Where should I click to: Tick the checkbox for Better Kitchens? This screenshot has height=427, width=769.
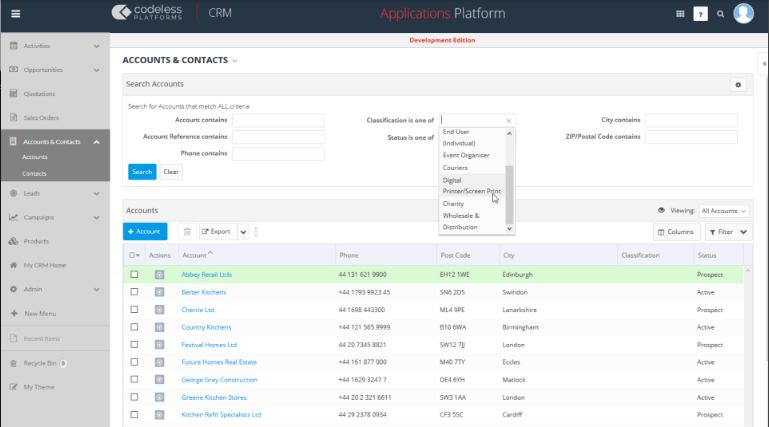(134, 292)
